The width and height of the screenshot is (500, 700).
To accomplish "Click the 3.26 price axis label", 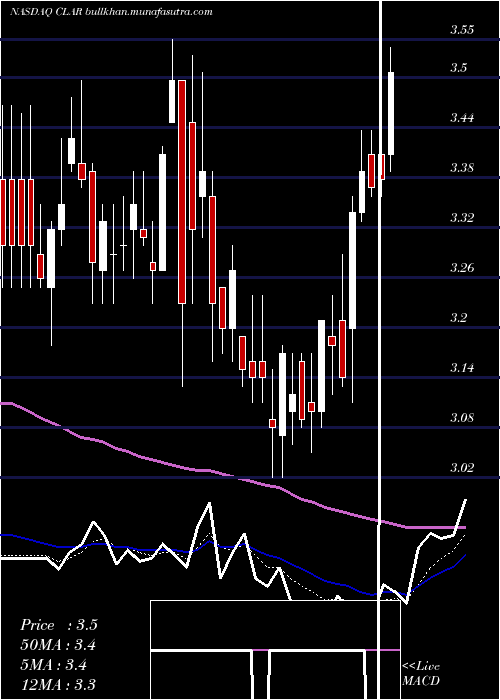I will [x=462, y=268].
